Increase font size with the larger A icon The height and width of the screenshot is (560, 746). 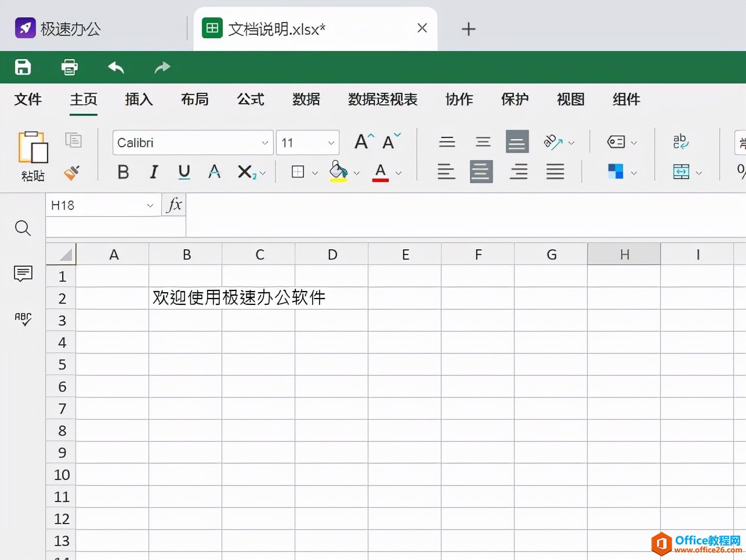tap(364, 141)
